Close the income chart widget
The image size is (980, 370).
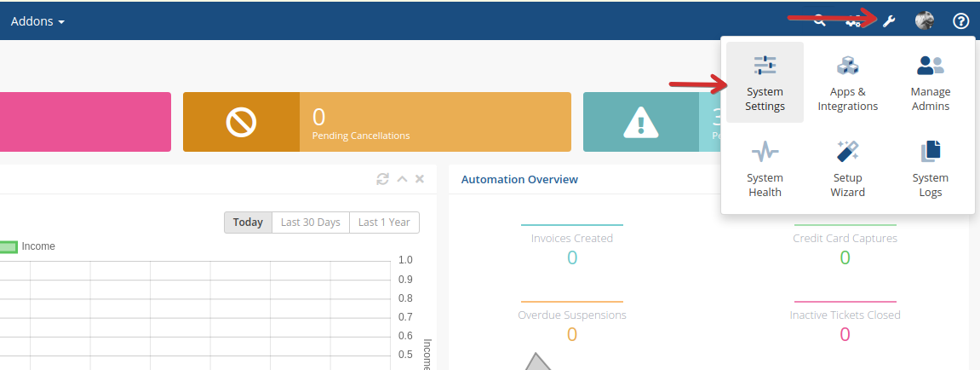coord(420,179)
